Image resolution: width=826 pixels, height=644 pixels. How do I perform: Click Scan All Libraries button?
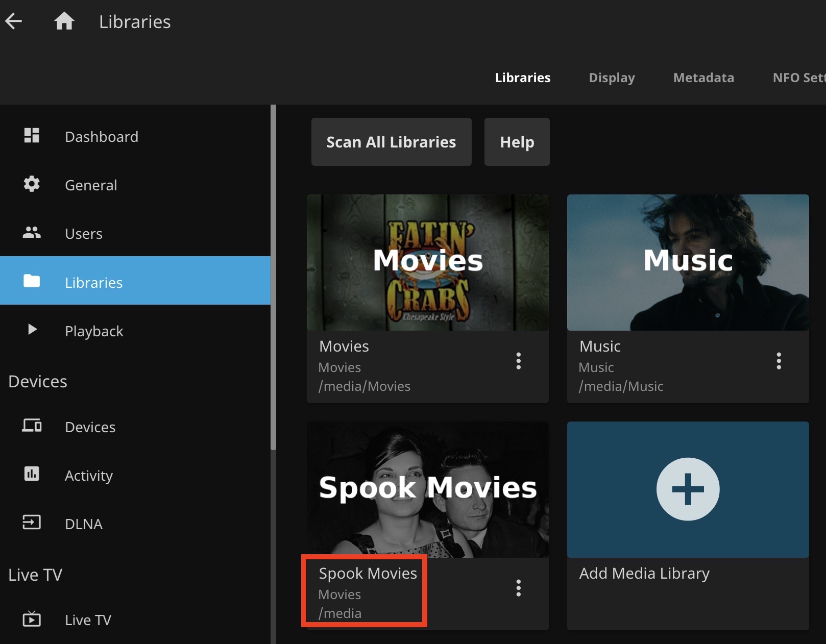click(391, 142)
